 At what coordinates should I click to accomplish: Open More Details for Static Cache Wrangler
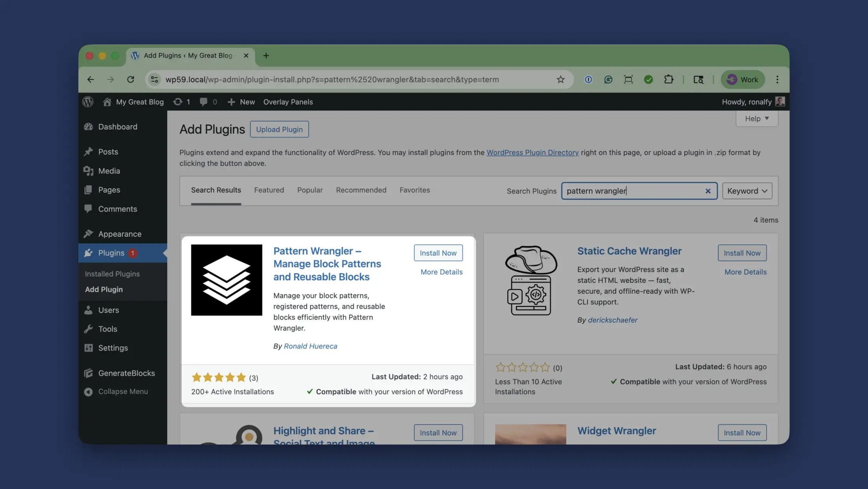point(745,272)
